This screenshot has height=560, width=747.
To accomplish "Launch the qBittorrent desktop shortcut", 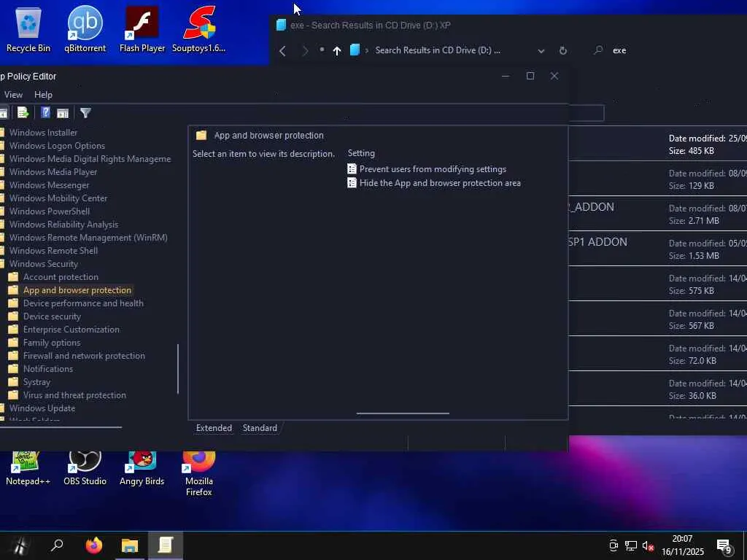I will tap(85, 29).
